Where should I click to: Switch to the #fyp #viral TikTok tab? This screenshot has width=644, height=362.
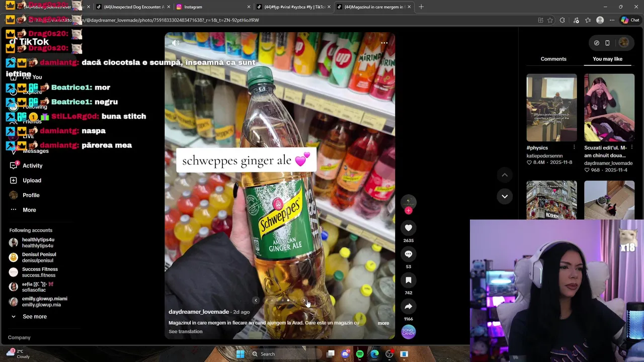pos(293,7)
